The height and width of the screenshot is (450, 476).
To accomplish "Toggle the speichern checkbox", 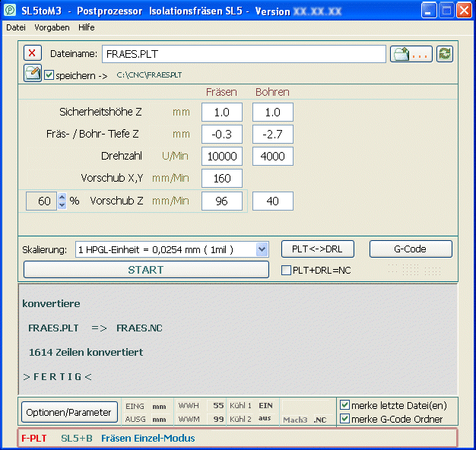I will click(49, 75).
